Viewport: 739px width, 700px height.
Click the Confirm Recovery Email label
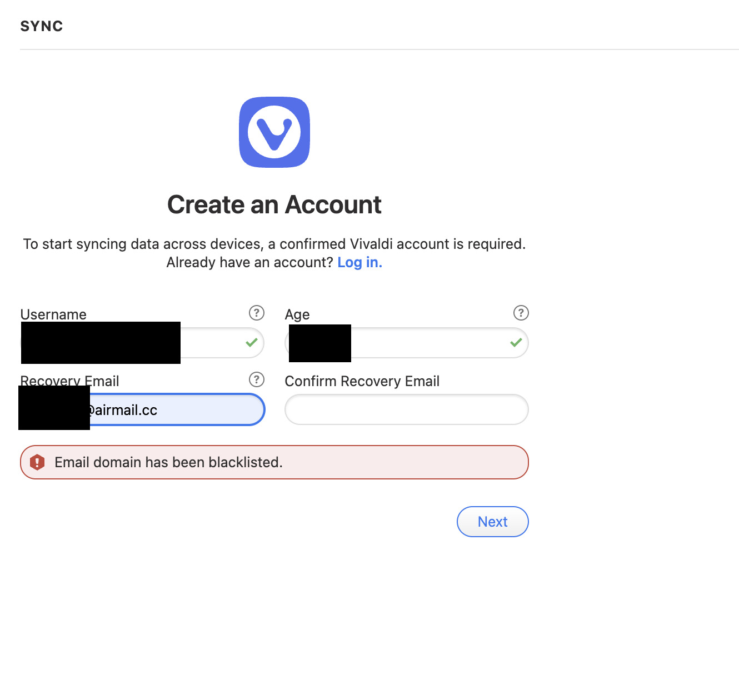pyautogui.click(x=362, y=381)
